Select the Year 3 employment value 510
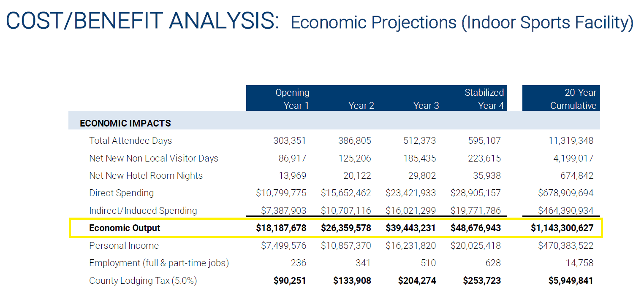 point(428,263)
